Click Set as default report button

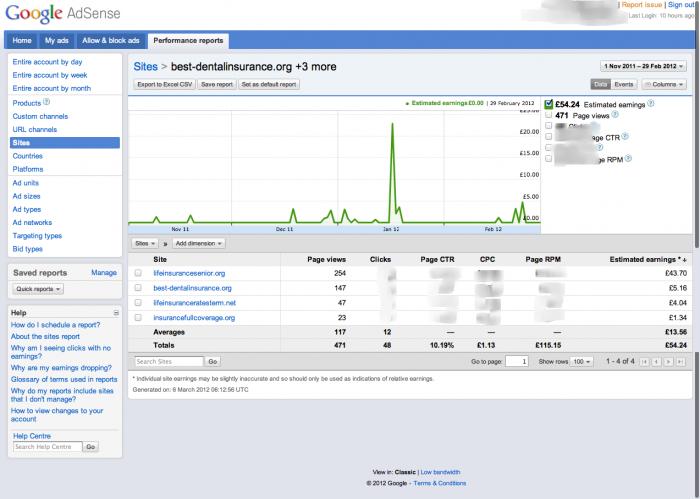pyautogui.click(x=269, y=84)
